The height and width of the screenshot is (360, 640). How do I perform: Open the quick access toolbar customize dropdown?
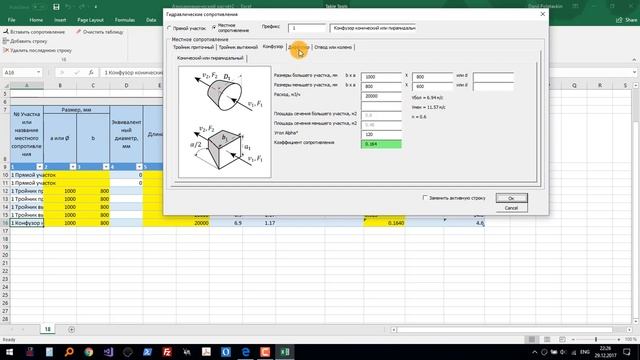pos(96,7)
